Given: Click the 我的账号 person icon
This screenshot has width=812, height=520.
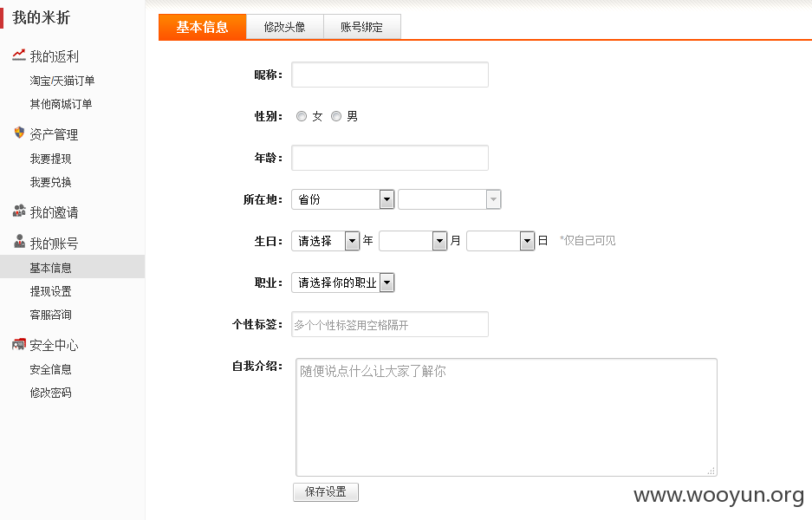Looking at the screenshot, I should click(19, 241).
